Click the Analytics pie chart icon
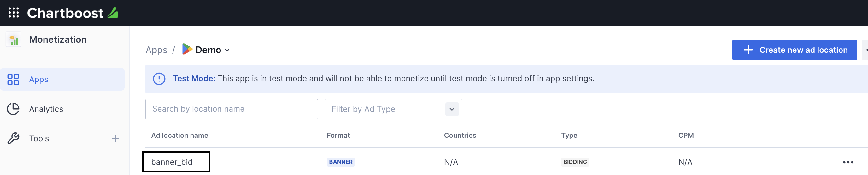The height and width of the screenshot is (175, 868). click(x=13, y=109)
